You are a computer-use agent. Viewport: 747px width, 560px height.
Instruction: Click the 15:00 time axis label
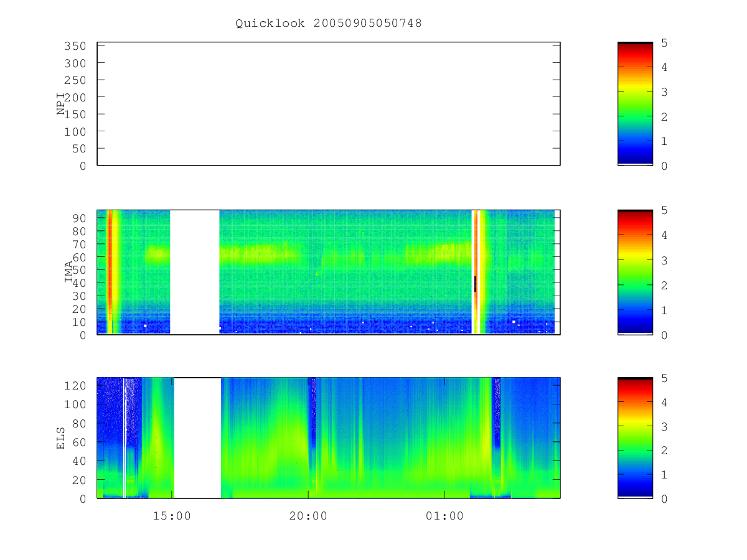(x=172, y=516)
